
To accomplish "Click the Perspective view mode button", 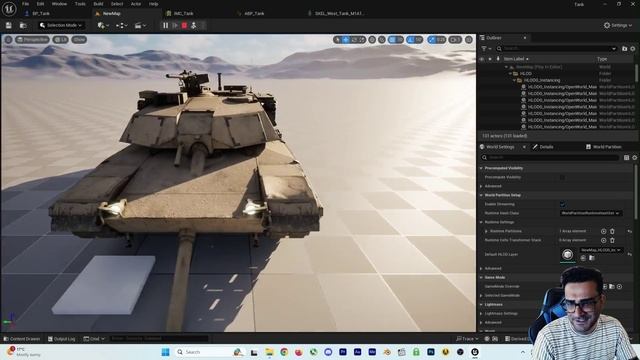I will (33, 40).
